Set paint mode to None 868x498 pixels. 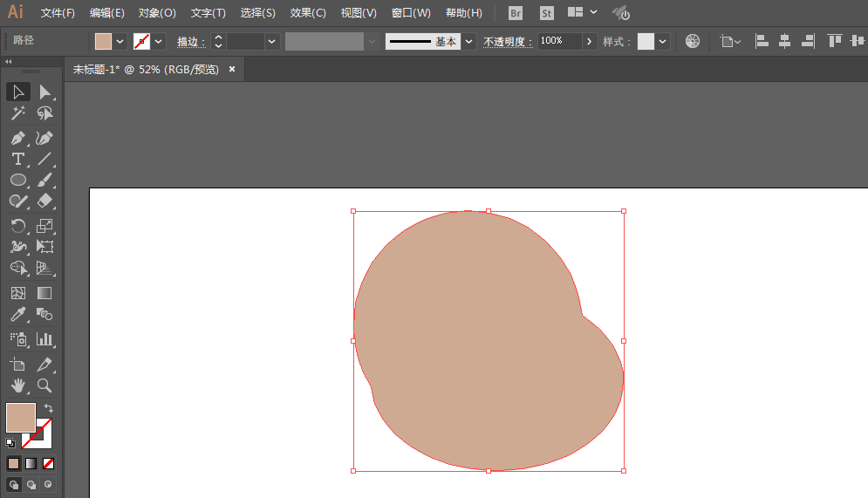(x=49, y=463)
